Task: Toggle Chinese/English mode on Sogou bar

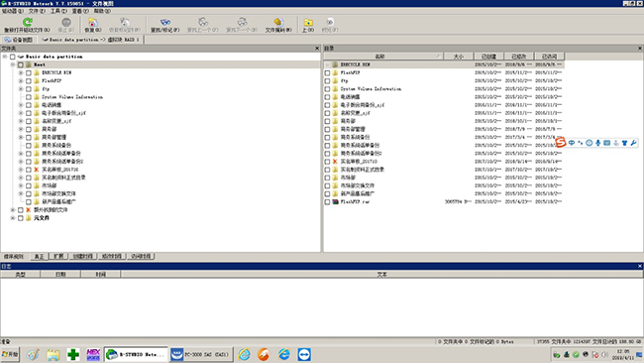Action: point(572,143)
